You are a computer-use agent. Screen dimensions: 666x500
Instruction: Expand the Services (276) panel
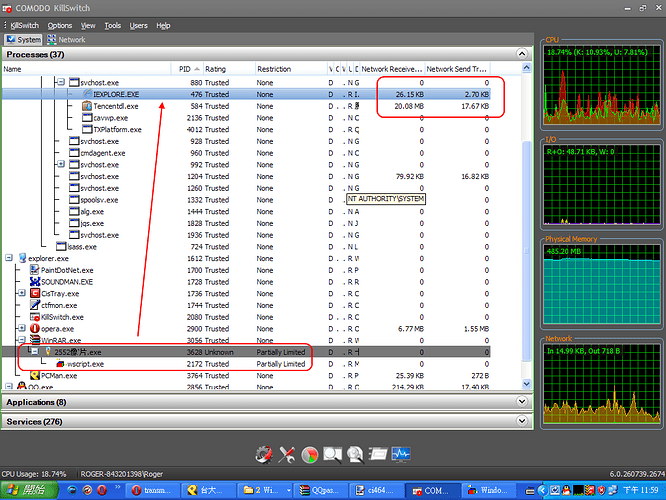click(x=522, y=421)
